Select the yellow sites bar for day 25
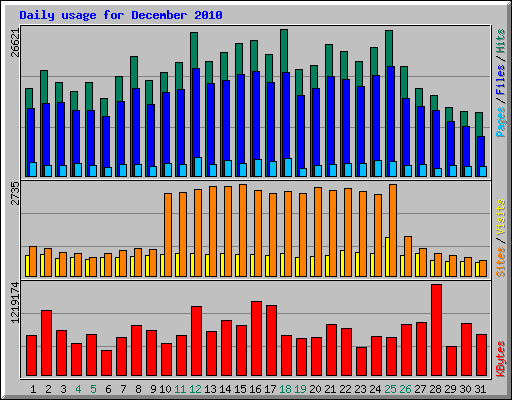512x400 pixels. pos(387,257)
